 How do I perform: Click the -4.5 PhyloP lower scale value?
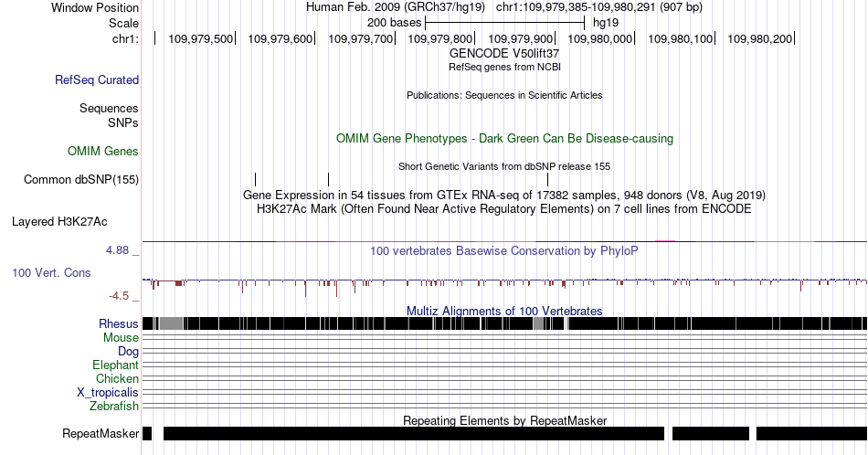pos(119,296)
